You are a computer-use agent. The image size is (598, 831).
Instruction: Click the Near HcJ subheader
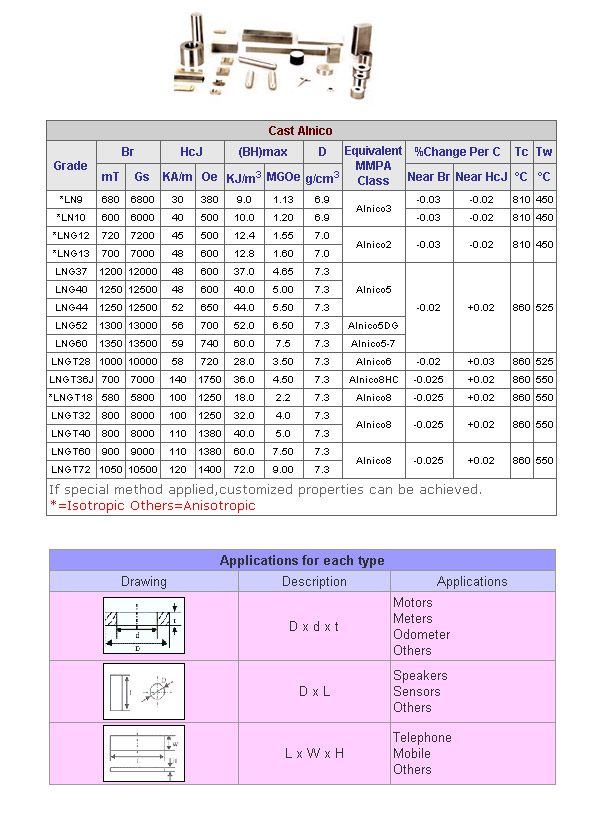point(481,176)
